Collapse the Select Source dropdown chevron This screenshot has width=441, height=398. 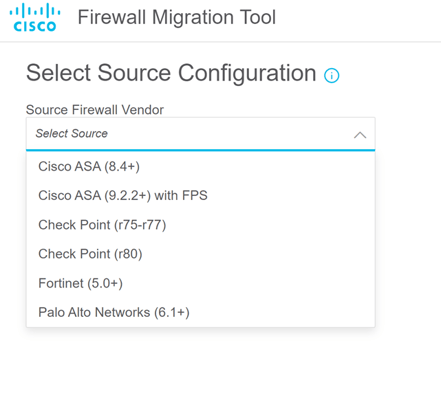click(x=360, y=135)
